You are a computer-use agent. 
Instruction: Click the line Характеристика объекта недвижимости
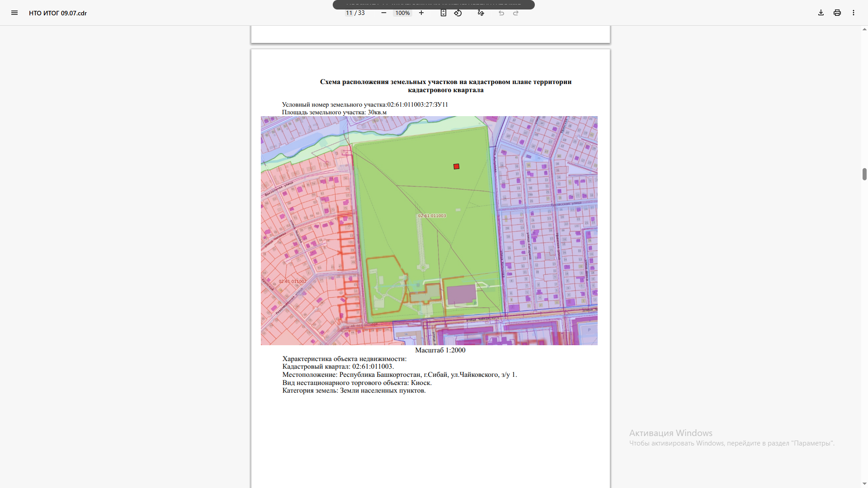click(x=344, y=359)
